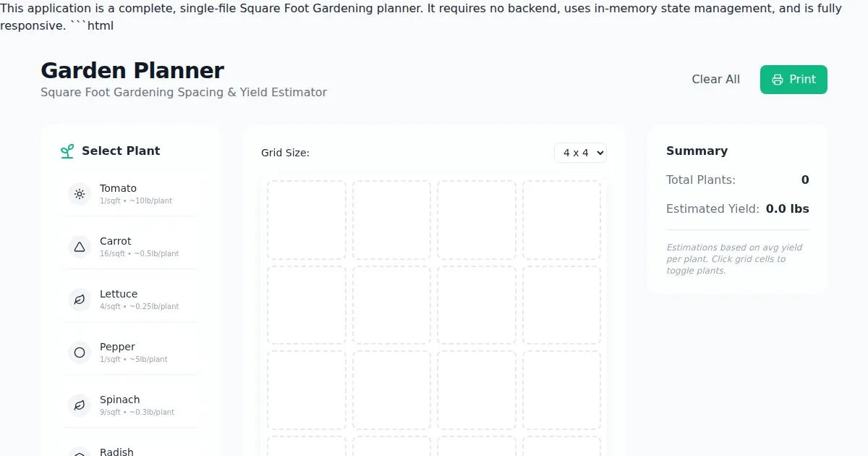
Task: Open the 4 x 4 grid size dropdown
Action: (x=580, y=153)
